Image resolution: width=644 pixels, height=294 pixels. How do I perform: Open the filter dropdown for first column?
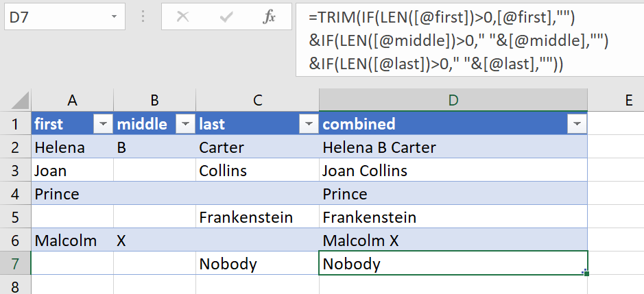[103, 124]
